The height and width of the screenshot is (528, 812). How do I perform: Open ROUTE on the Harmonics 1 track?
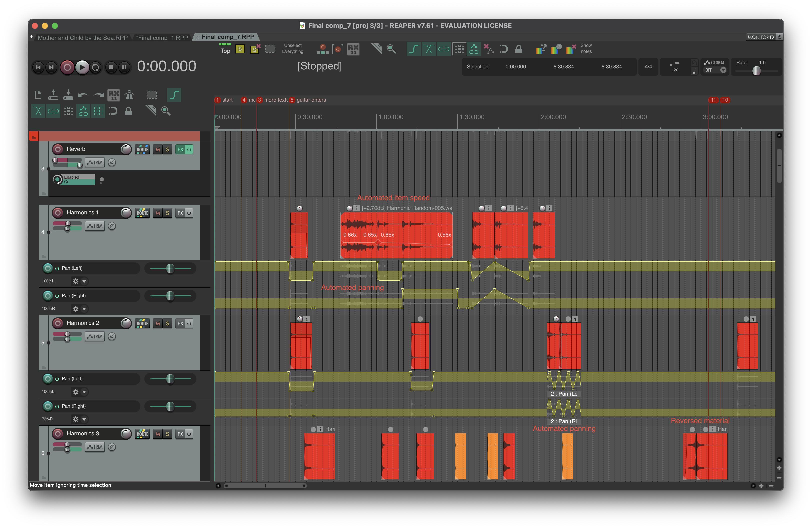pyautogui.click(x=142, y=213)
